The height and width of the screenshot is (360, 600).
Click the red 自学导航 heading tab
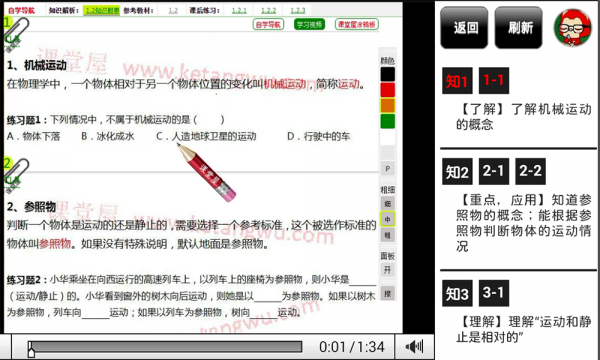(21, 10)
